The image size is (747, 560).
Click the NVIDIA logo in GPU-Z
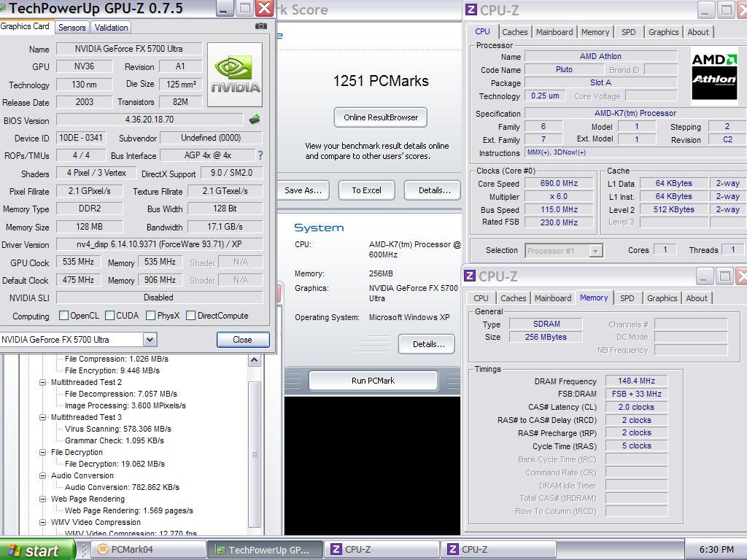(x=235, y=75)
